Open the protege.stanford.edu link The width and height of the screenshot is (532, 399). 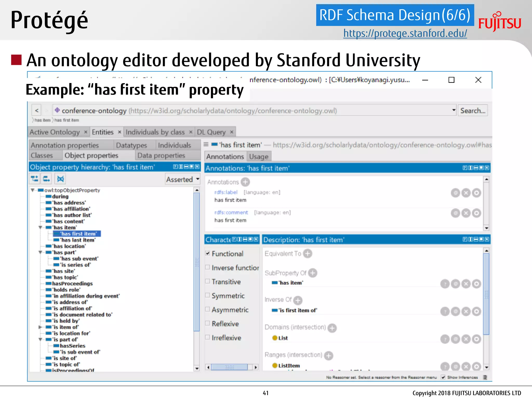click(x=405, y=33)
